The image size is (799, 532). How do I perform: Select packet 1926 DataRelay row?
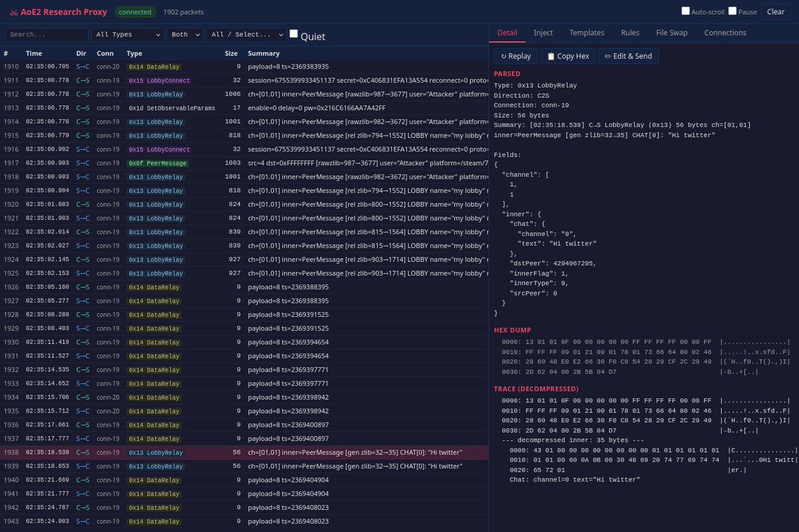(245, 287)
